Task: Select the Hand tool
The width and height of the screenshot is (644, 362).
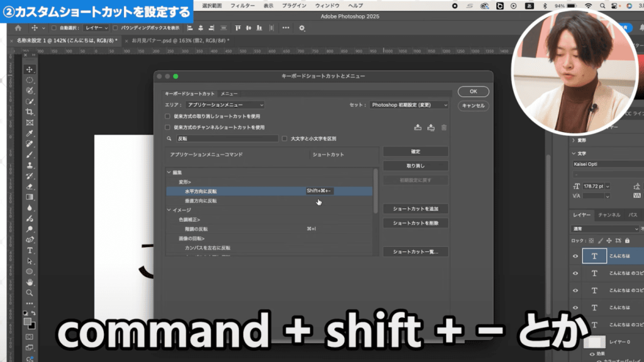Action: click(x=30, y=282)
